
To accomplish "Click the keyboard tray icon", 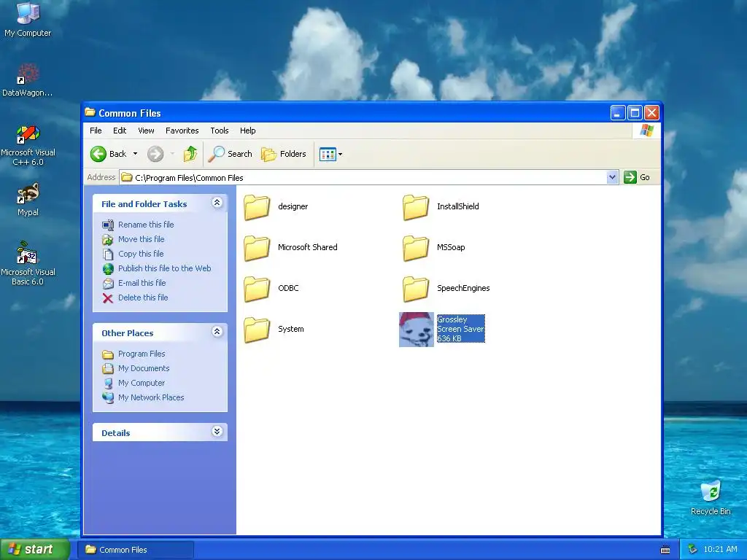I will [x=665, y=550].
